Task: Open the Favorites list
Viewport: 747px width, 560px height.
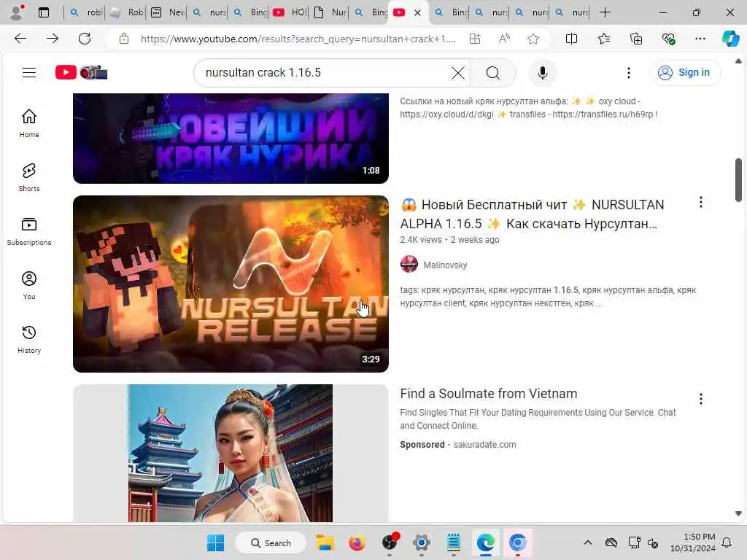Action: coord(603,39)
